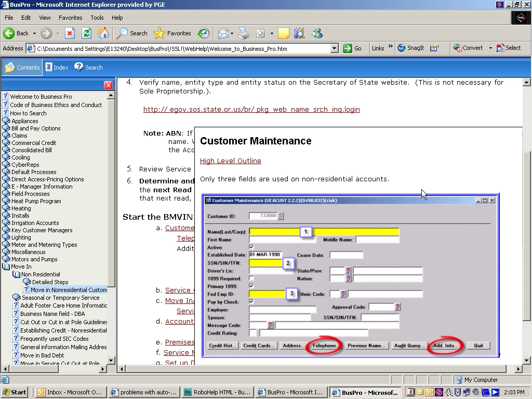Open the History clock icon
The width and height of the screenshot is (532, 399).
[x=204, y=33]
